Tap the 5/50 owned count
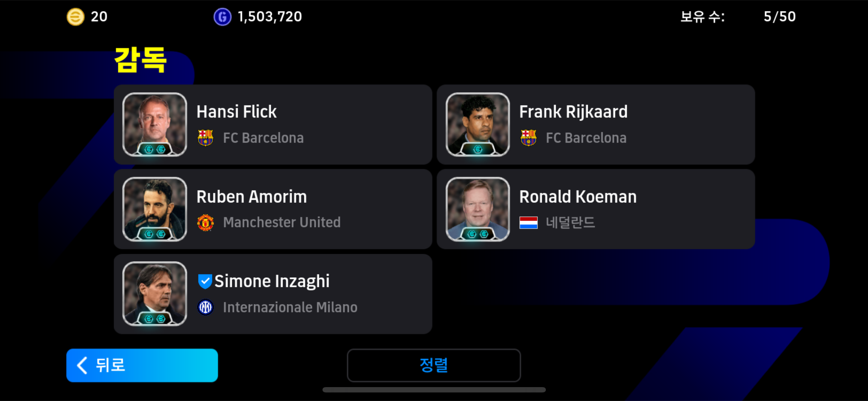This screenshot has width=868, height=401. pyautogui.click(x=779, y=17)
